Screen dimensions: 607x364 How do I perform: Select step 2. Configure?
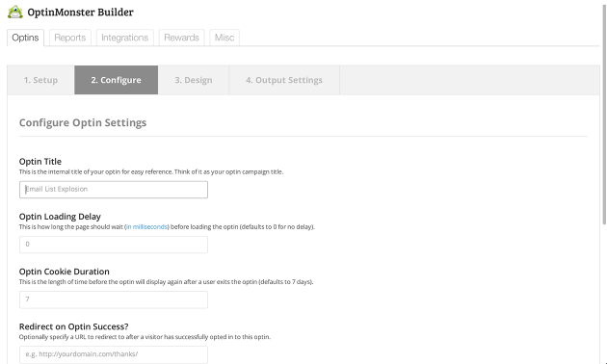[x=117, y=80]
